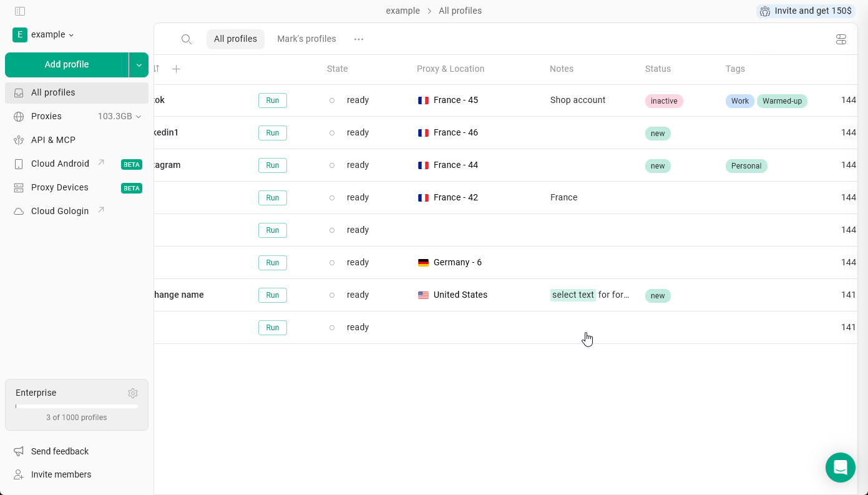The image size is (868, 495).
Task: Add a column with plus icon
Action: pyautogui.click(x=176, y=69)
